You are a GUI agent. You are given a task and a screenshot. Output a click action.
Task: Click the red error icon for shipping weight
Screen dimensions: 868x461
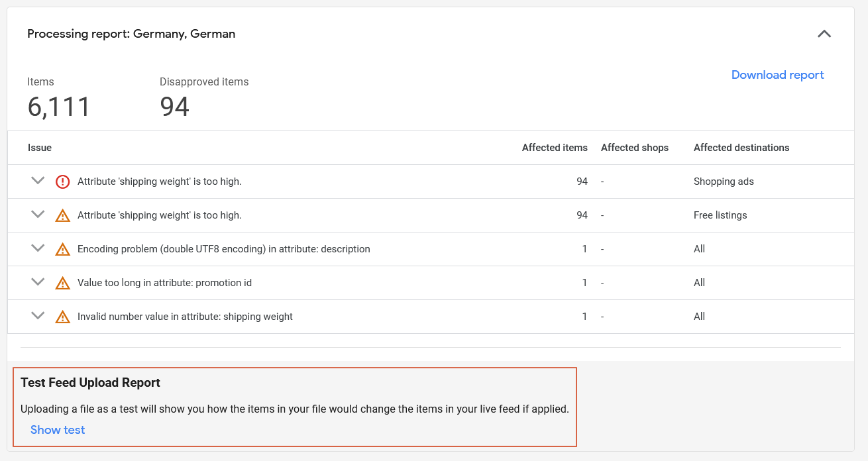(x=62, y=181)
